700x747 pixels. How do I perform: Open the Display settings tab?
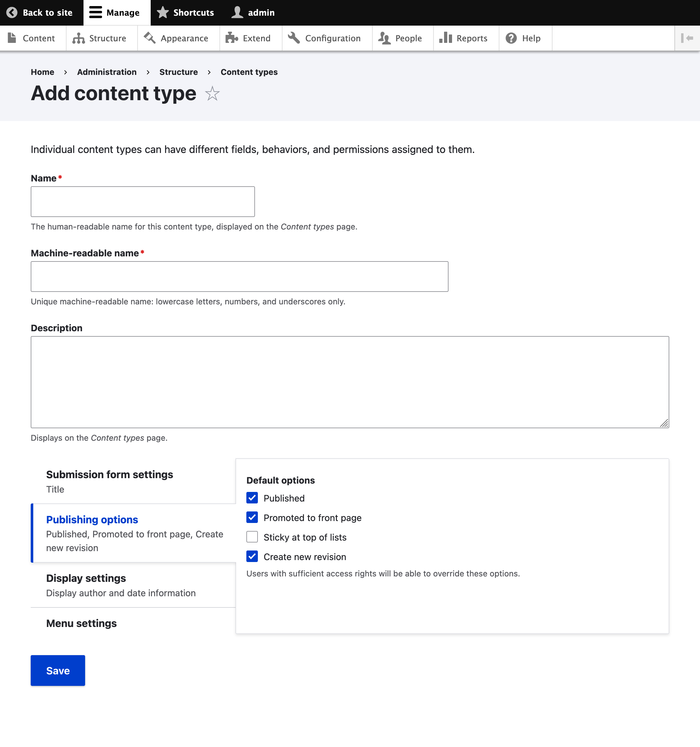pos(133,585)
